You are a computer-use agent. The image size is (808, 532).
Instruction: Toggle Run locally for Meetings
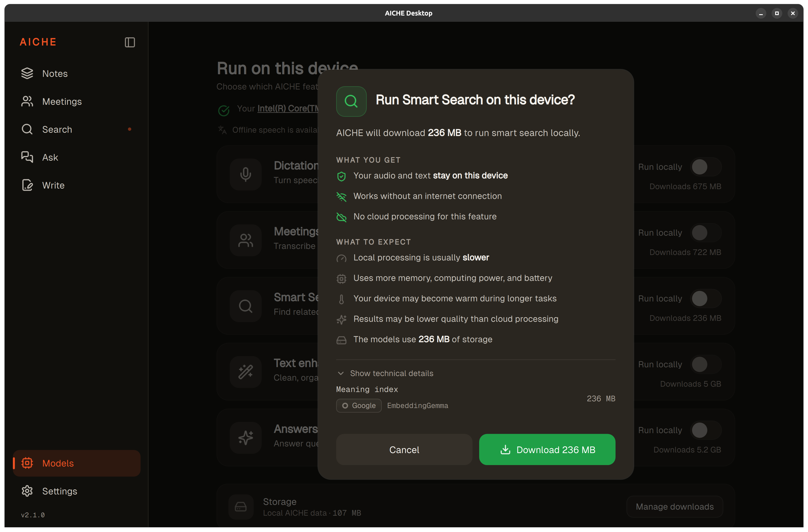click(x=706, y=233)
